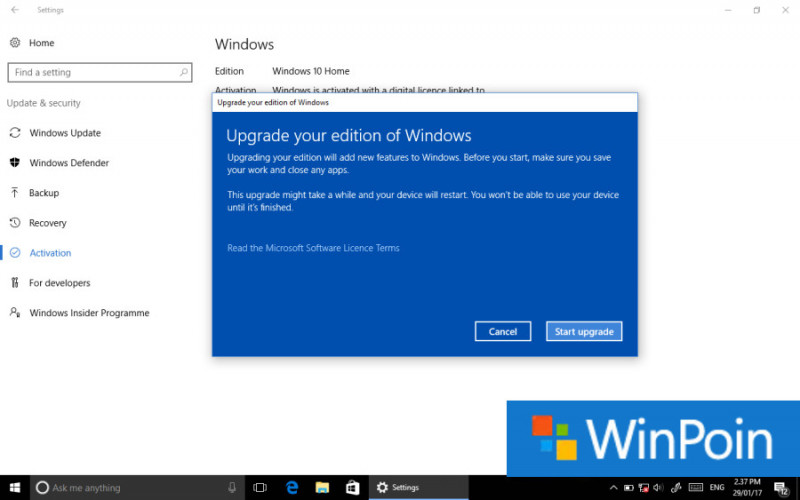The image size is (800, 500).
Task: Open the touch keyboard tray icon
Action: click(695, 487)
